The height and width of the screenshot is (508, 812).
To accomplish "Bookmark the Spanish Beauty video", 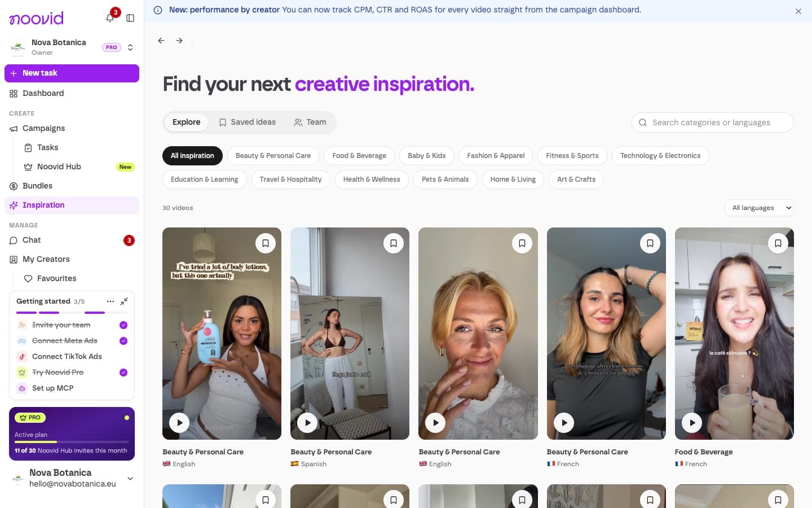I will pyautogui.click(x=394, y=243).
